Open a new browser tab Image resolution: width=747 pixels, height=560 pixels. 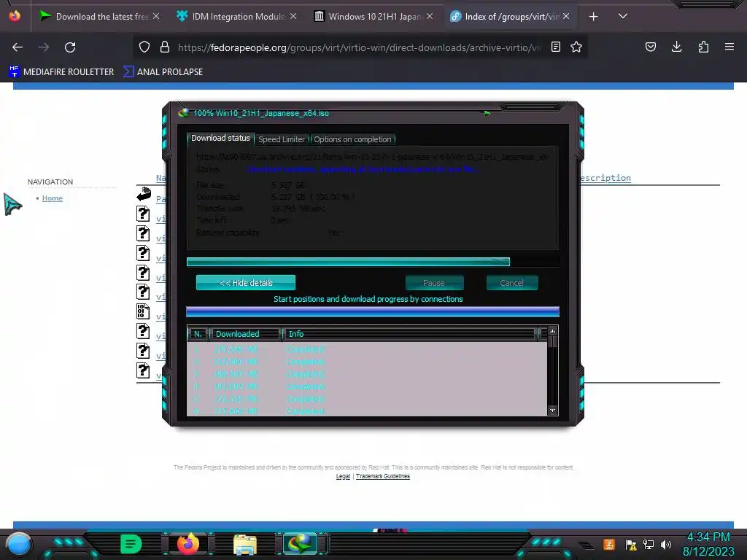[593, 17]
